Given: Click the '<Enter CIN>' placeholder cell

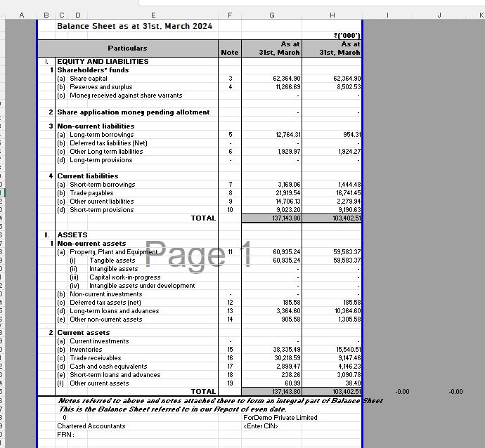Looking at the screenshot, I should tap(261, 426).
